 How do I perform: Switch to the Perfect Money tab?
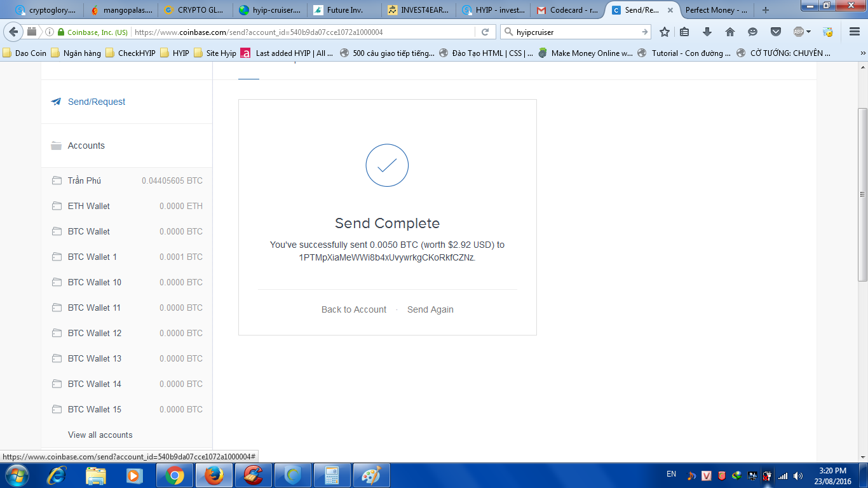(716, 10)
